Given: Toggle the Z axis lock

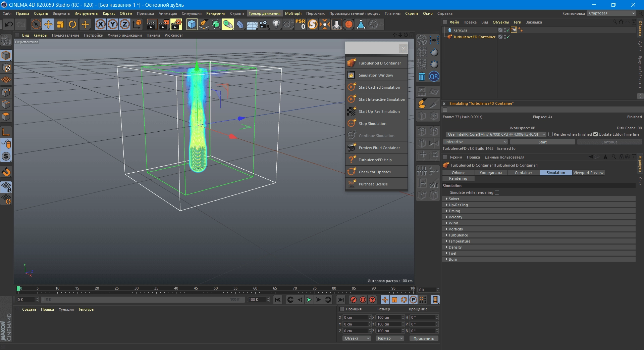Looking at the screenshot, I should tap(125, 24).
